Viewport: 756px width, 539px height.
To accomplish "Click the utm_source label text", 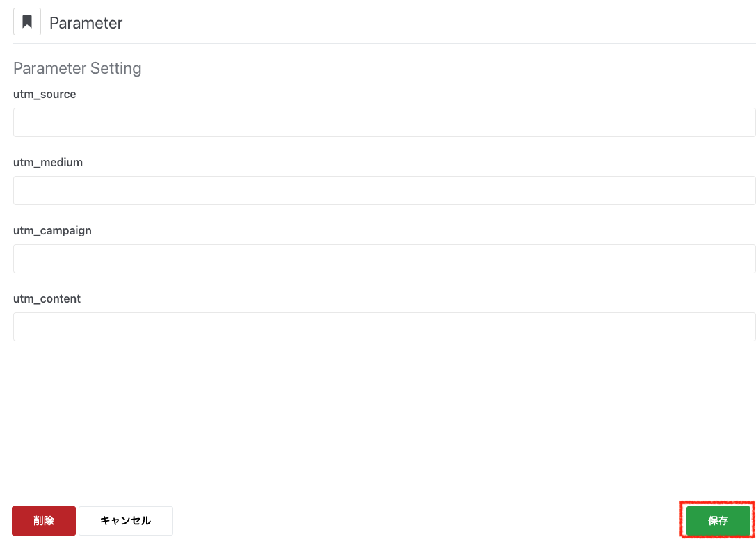I will [x=45, y=94].
